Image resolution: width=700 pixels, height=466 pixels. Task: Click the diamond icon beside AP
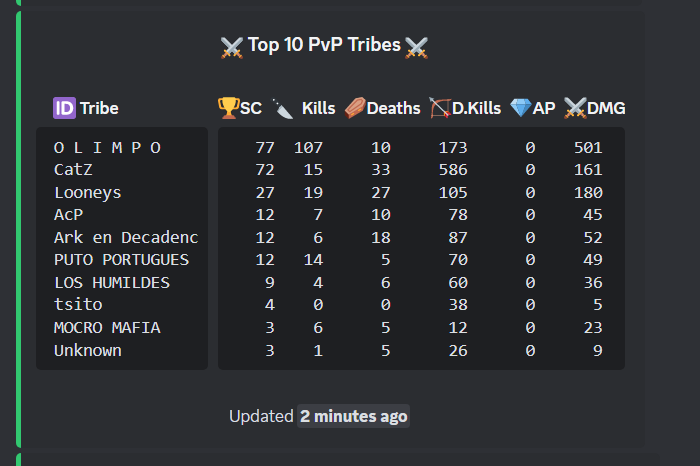pos(521,108)
